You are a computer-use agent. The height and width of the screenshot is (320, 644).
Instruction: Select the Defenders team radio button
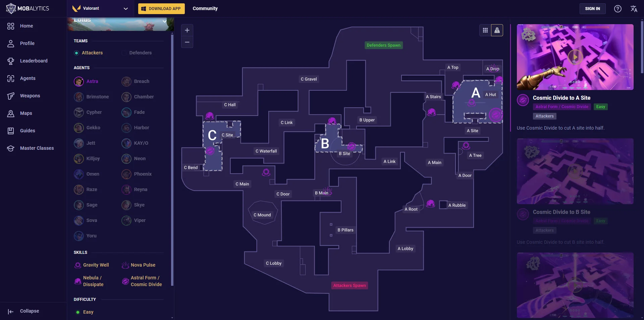pos(124,53)
